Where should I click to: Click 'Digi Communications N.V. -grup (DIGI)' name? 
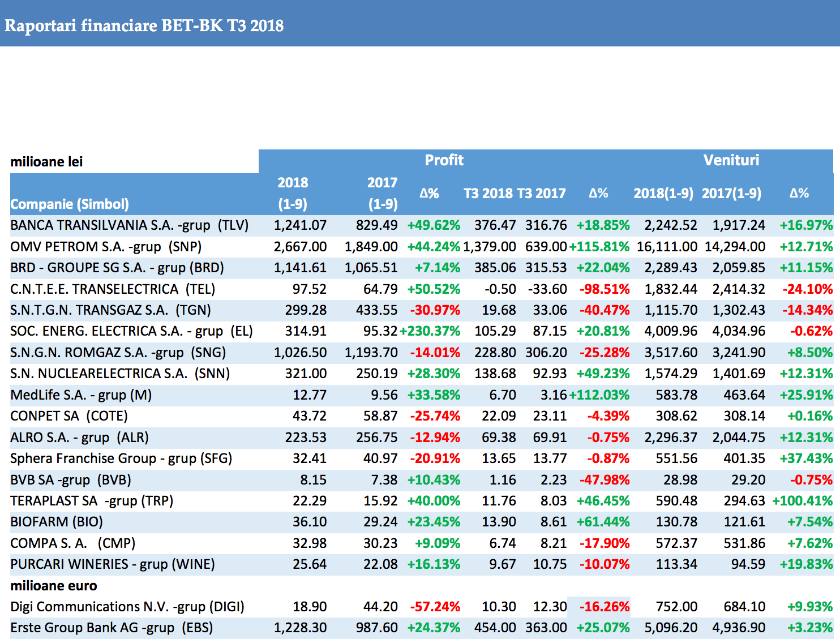[127, 607]
